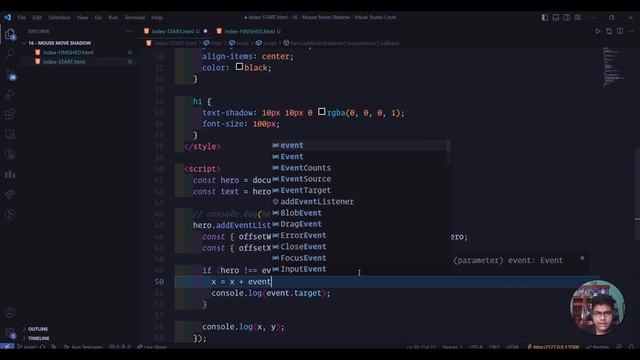
Task: Split the editor to the right
Action: 620,31
